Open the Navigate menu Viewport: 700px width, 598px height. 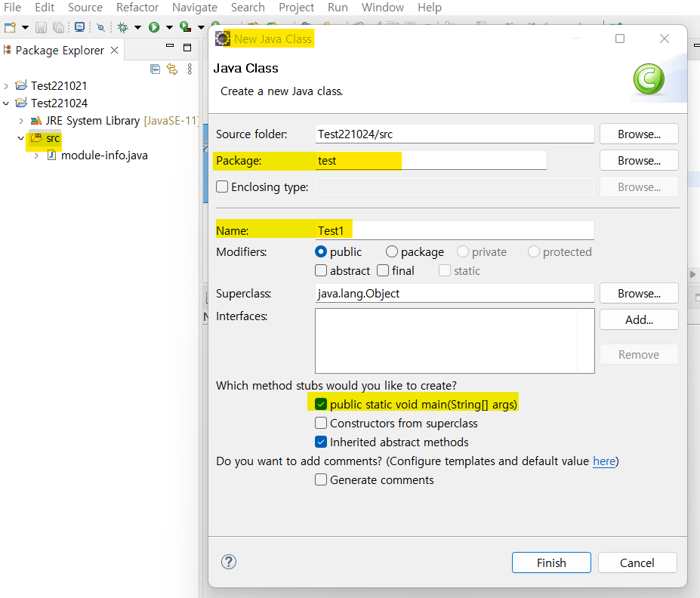pyautogui.click(x=195, y=8)
